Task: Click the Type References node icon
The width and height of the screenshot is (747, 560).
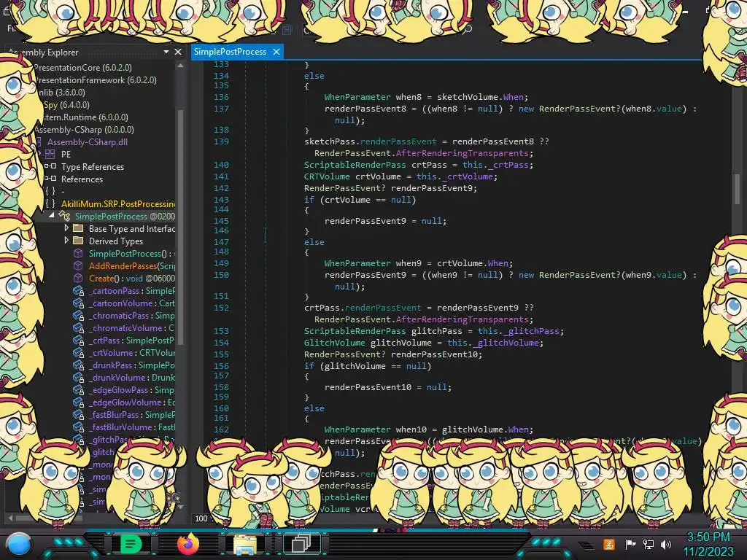Action: pyautogui.click(x=50, y=167)
